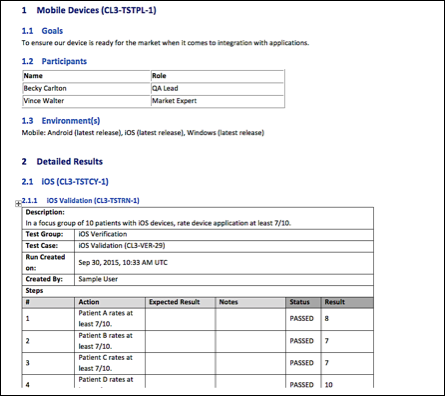Screen dimensions: 445x396
Task: Click the 'Test Group:' label
Action: (44, 234)
